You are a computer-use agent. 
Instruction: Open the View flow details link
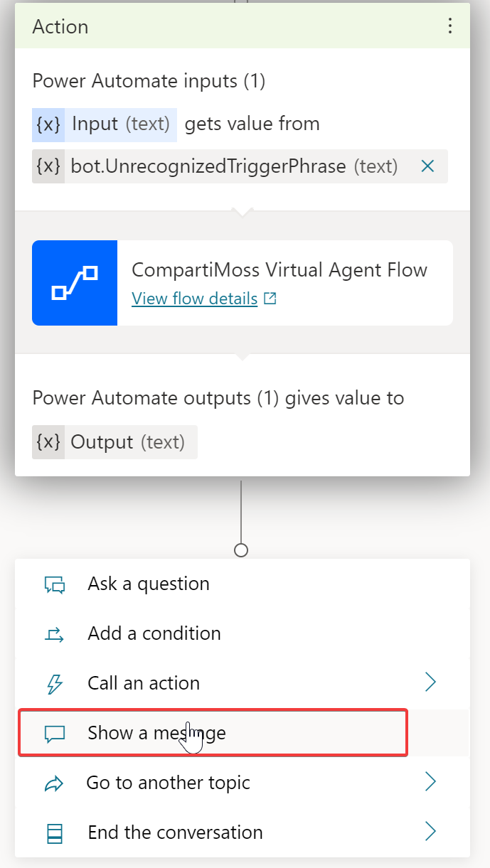[x=195, y=299]
